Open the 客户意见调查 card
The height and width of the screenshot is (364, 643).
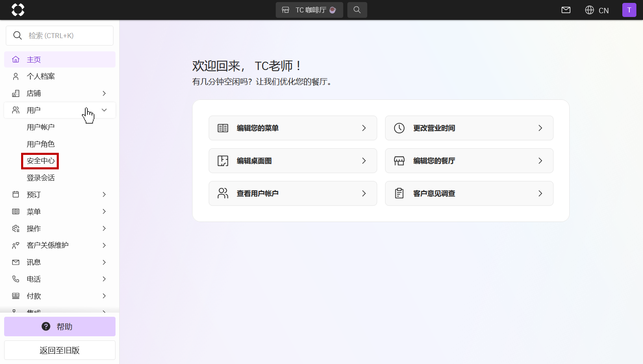pos(469,193)
